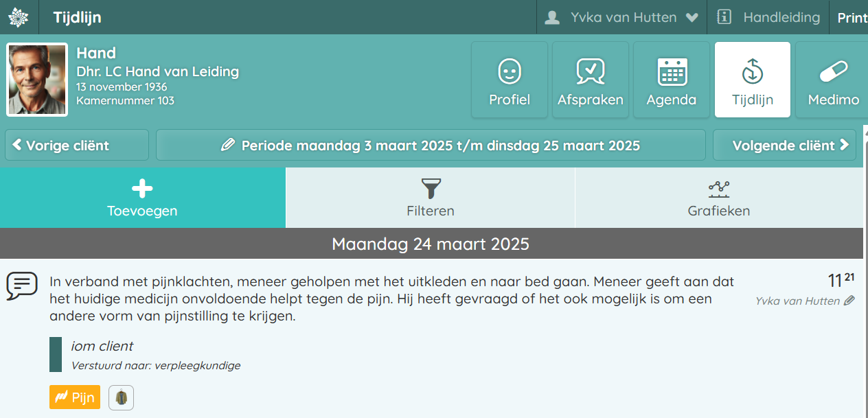This screenshot has height=418, width=868.
Task: Click the Print button
Action: [852, 18]
